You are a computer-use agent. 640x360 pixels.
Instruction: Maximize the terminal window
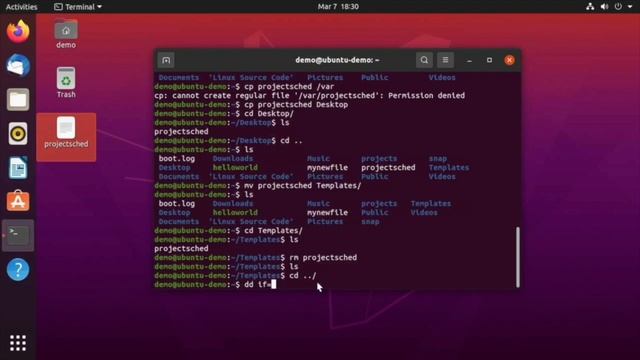pos(489,60)
